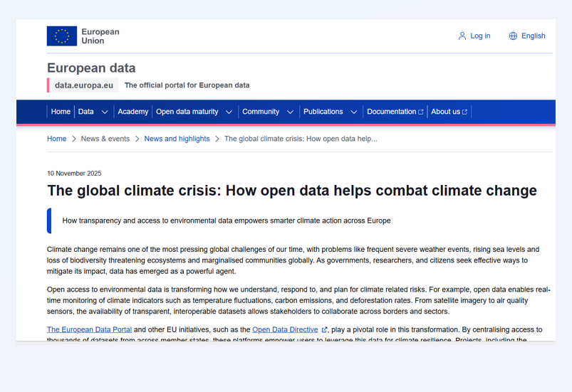Click the About us external link icon
This screenshot has height=392, width=572.
tap(465, 112)
